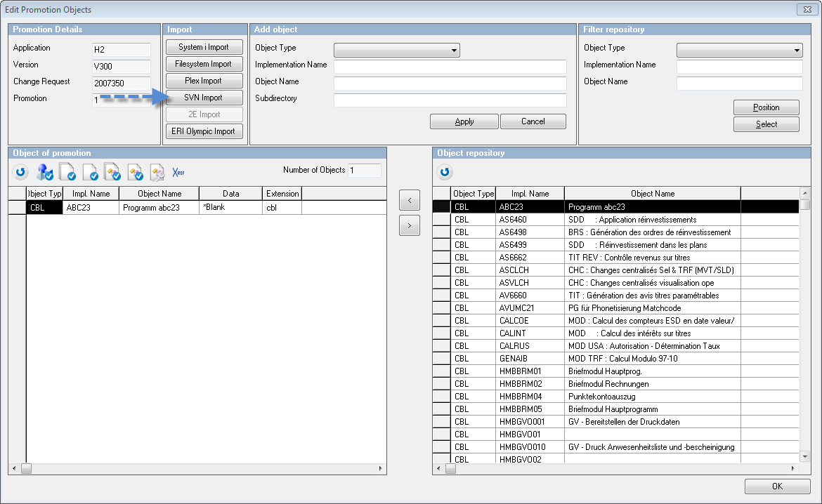The width and height of the screenshot is (822, 504).
Task: Open the XREF cross-reference tool
Action: (x=178, y=172)
